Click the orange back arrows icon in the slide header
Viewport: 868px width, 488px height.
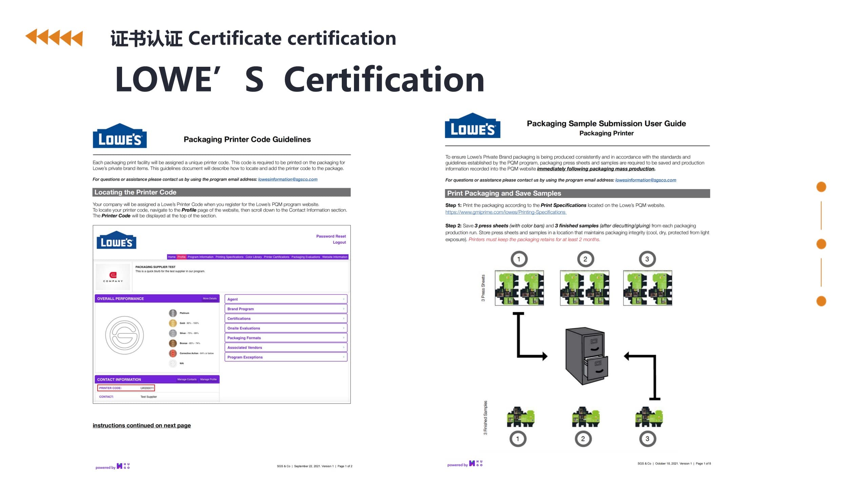click(x=54, y=37)
